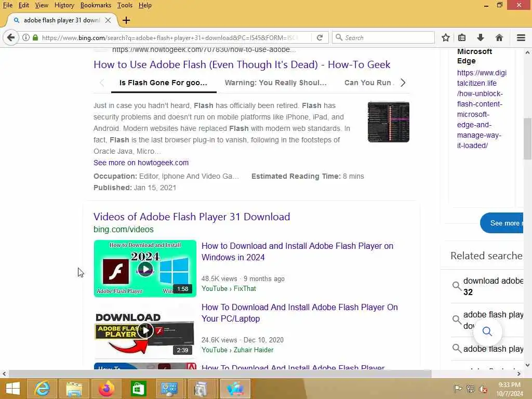The width and height of the screenshot is (532, 399).
Task: Click the left chevron of the tab carousel
Action: [x=102, y=83]
